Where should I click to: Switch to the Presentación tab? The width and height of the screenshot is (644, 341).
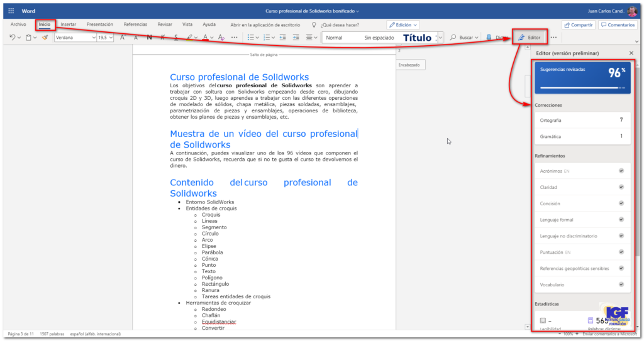click(x=100, y=24)
